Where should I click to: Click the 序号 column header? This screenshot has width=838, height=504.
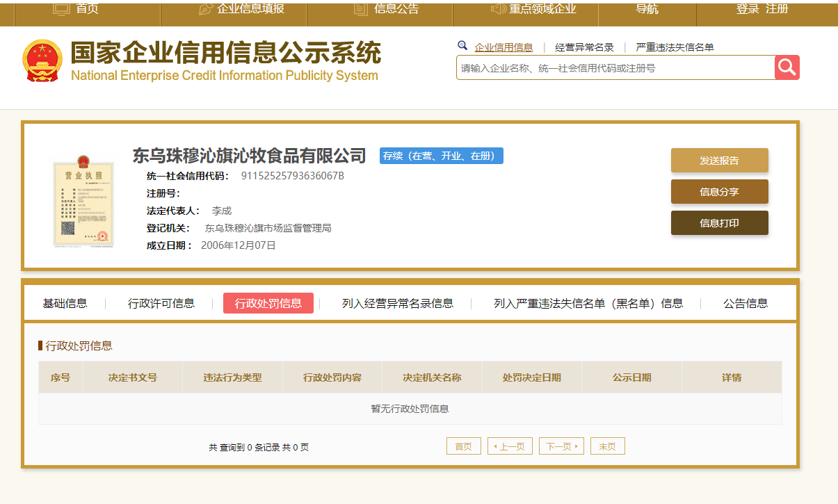click(61, 377)
